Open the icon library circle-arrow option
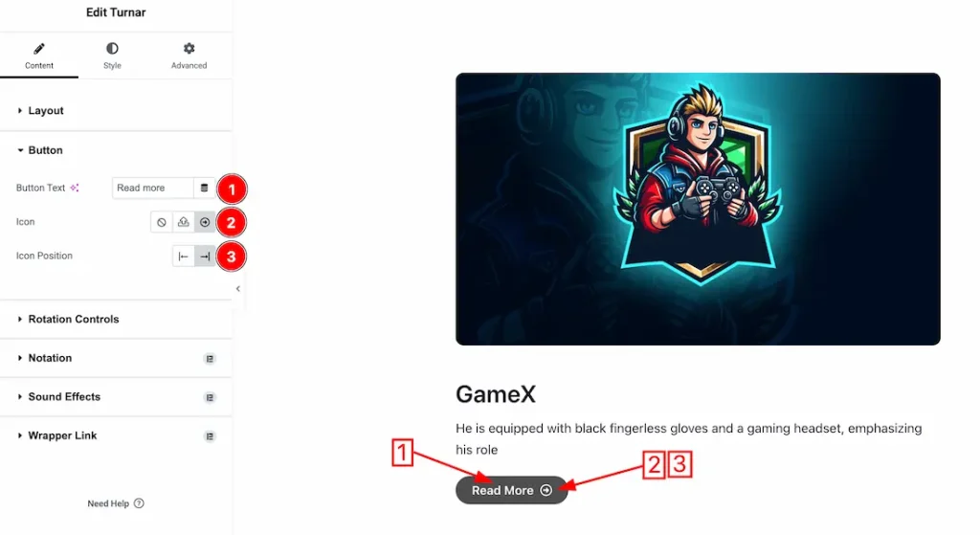The height and width of the screenshot is (535, 980). [205, 222]
